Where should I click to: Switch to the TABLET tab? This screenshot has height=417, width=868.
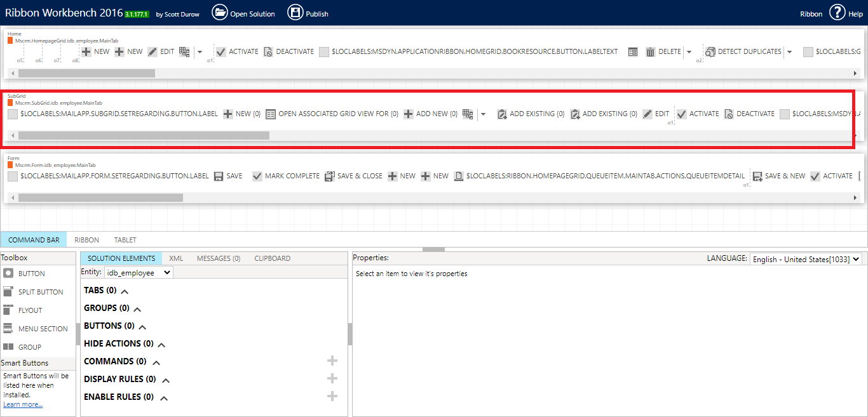tap(125, 239)
